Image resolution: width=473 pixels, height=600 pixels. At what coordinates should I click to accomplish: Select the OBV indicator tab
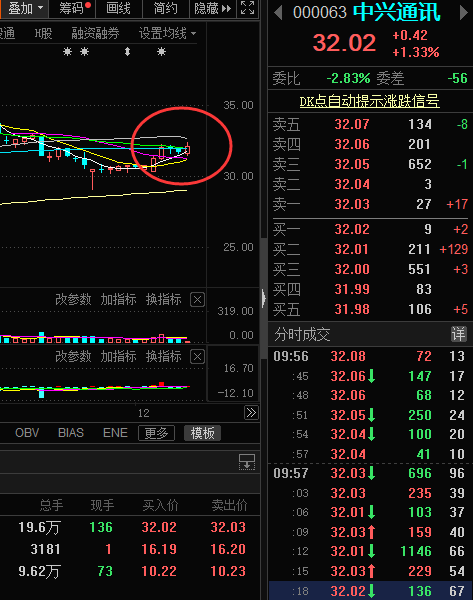click(x=27, y=433)
